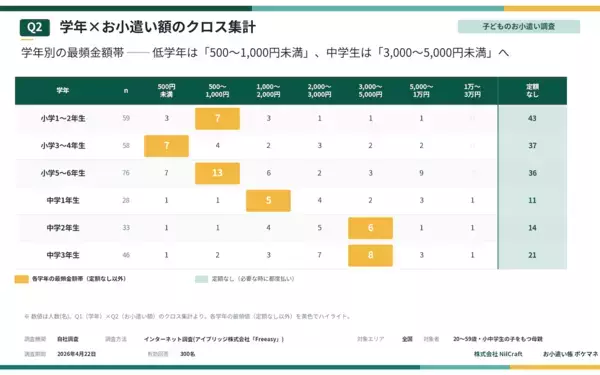The width and height of the screenshot is (600, 375).
Task: Click n value '58' for 小学3〜4年生
Action: (x=126, y=146)
